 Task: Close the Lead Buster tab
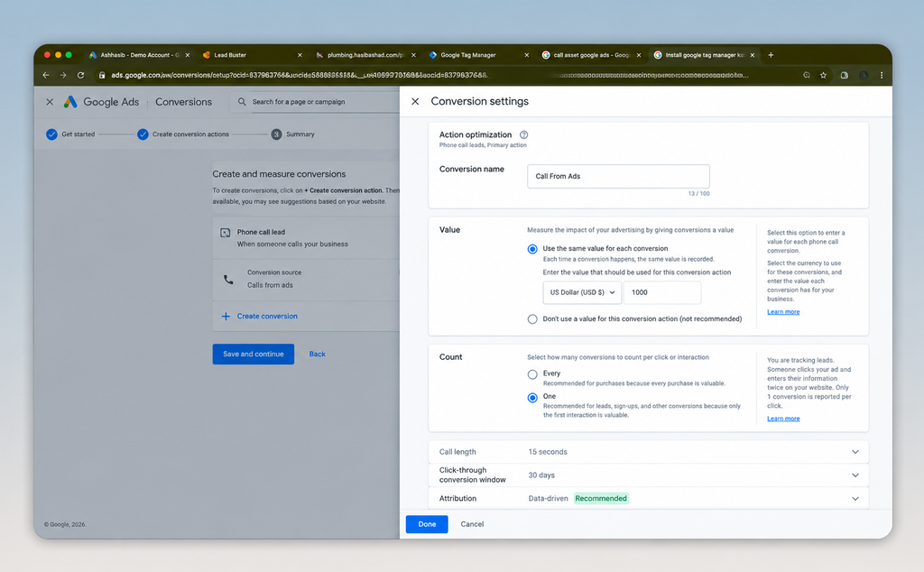(x=300, y=55)
